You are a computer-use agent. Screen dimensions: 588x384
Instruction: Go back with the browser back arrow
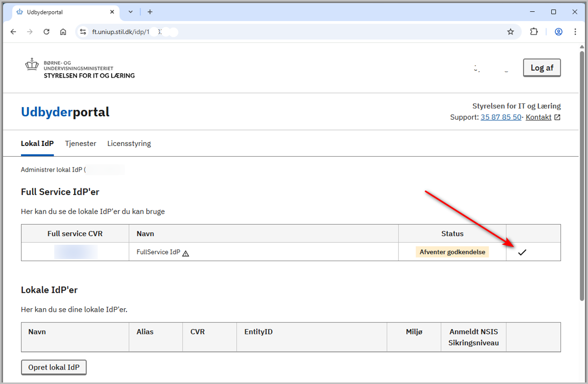coord(13,32)
